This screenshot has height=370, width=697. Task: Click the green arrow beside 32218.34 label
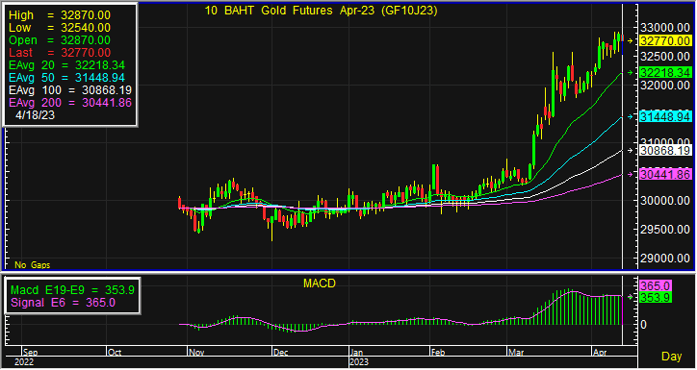630,72
